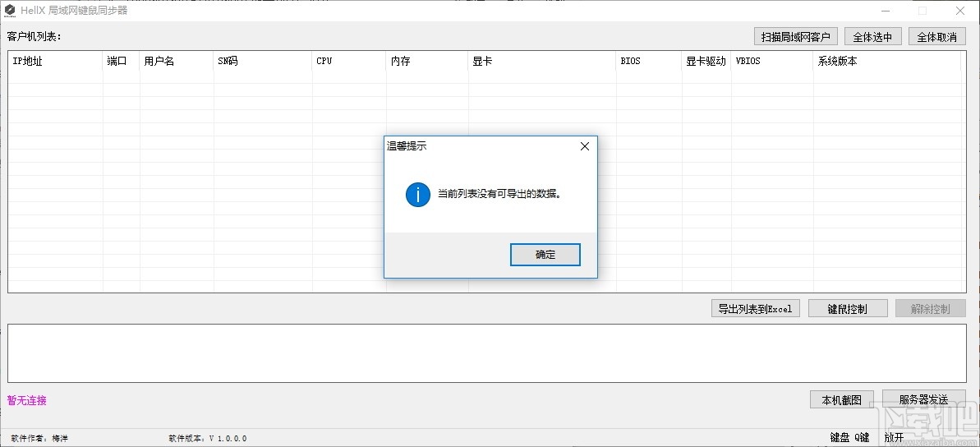This screenshot has width=980, height=447.
Task: Click the 键盘 Q键 status text
Action: pyautogui.click(x=849, y=437)
